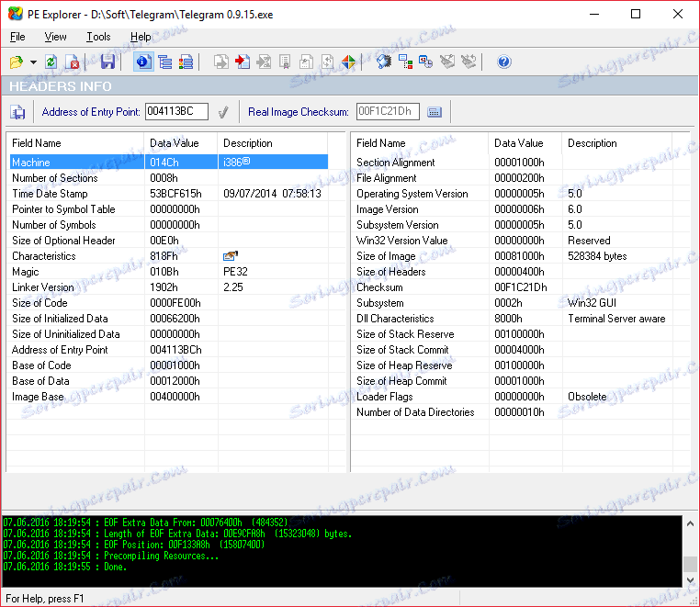Open the View menu
The width and height of the screenshot is (700, 607).
coord(55,37)
